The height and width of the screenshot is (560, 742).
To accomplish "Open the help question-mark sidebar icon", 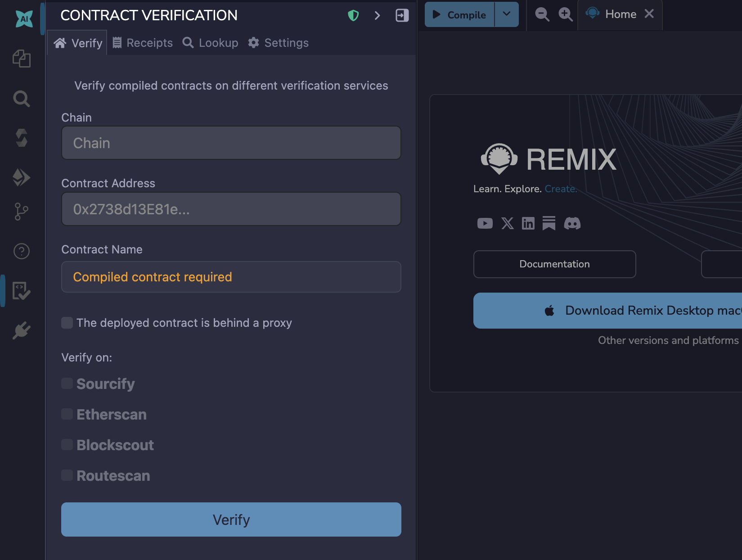I will pos(22,251).
